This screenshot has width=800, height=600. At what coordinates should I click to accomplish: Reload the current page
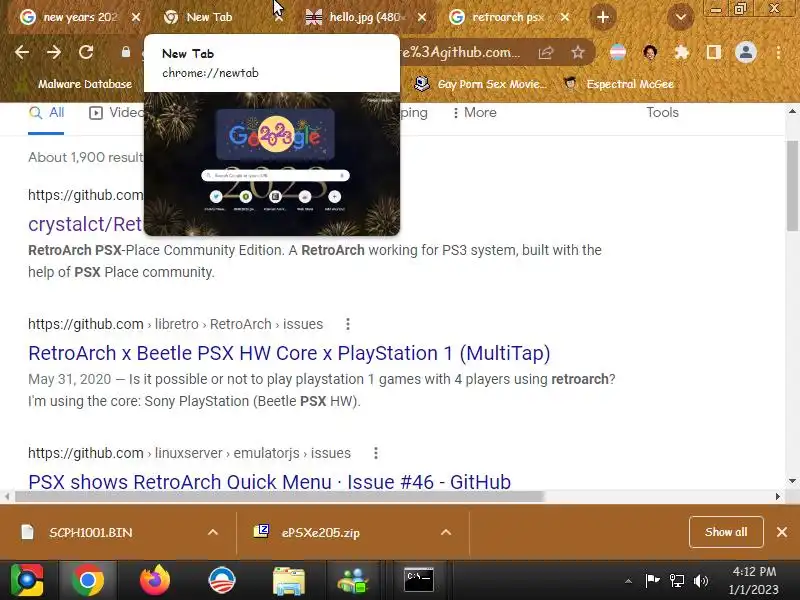(x=86, y=52)
